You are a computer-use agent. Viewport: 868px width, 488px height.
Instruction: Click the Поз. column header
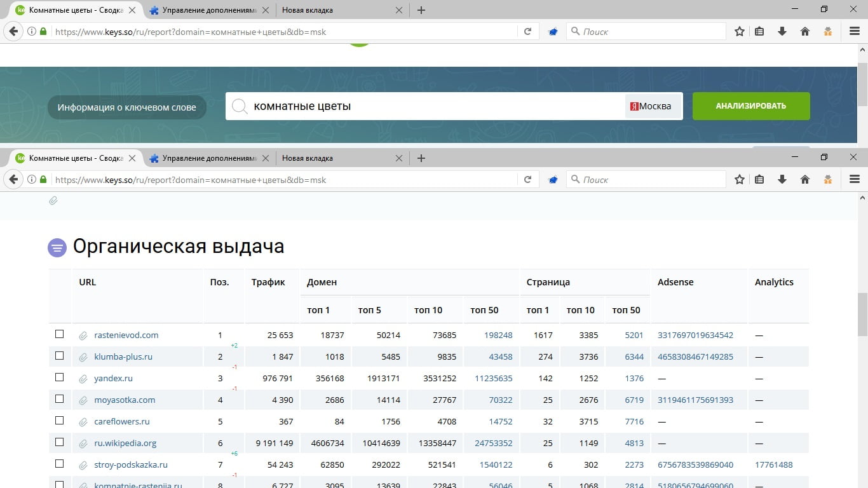219,282
